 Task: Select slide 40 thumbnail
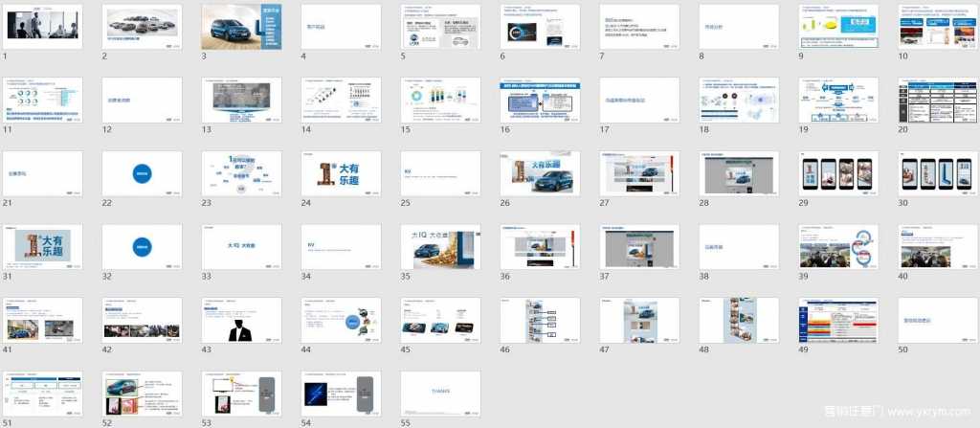tap(938, 247)
